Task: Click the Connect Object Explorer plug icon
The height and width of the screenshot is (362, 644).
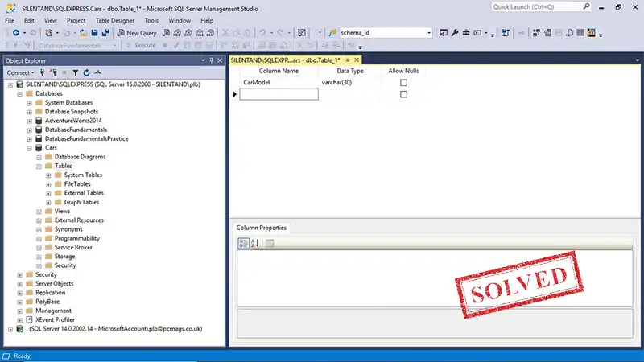Action: [x=42, y=72]
